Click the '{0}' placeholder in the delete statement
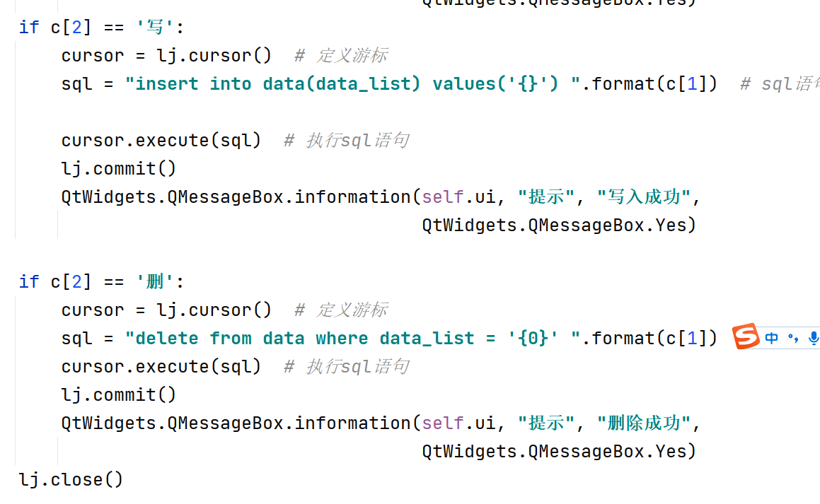 [533, 339]
